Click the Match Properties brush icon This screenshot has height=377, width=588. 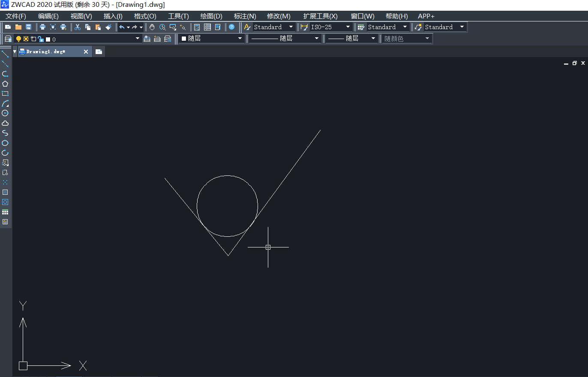click(108, 27)
